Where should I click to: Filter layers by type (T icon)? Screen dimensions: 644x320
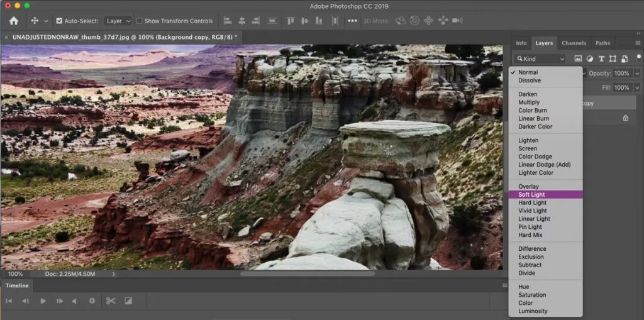[x=601, y=59]
